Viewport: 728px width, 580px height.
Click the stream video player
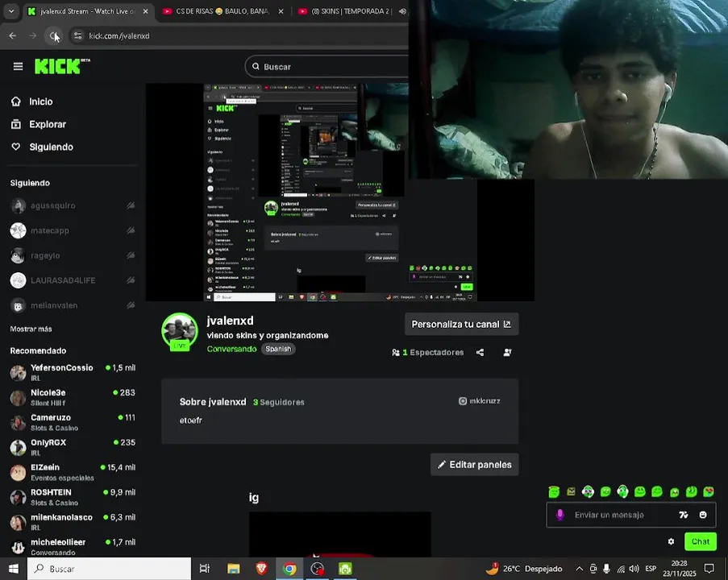340,192
